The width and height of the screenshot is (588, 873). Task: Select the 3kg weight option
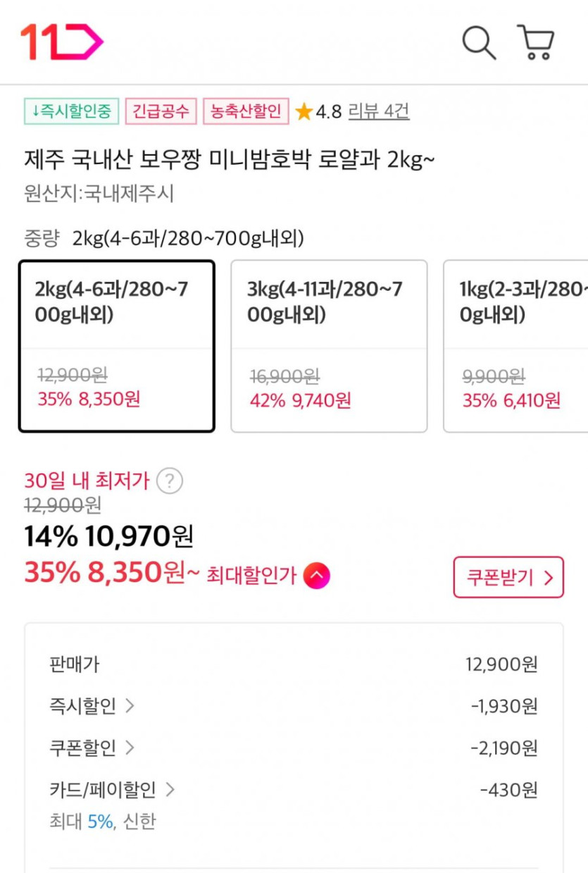point(329,346)
